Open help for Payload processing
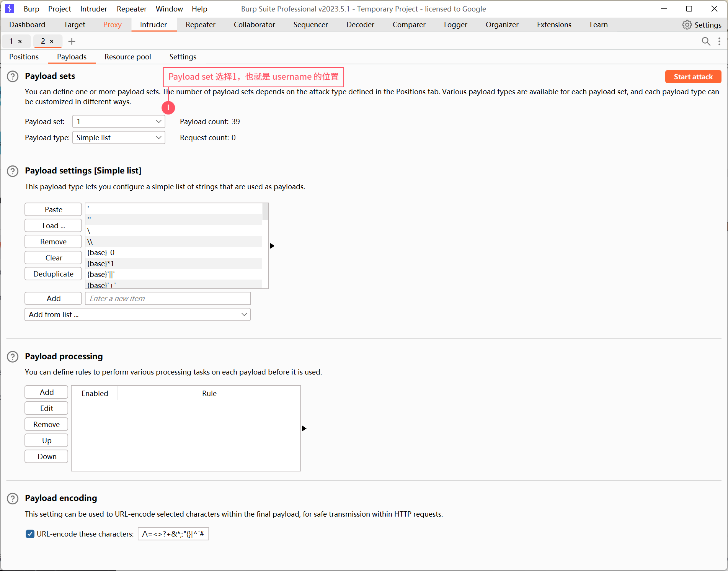 click(x=13, y=357)
